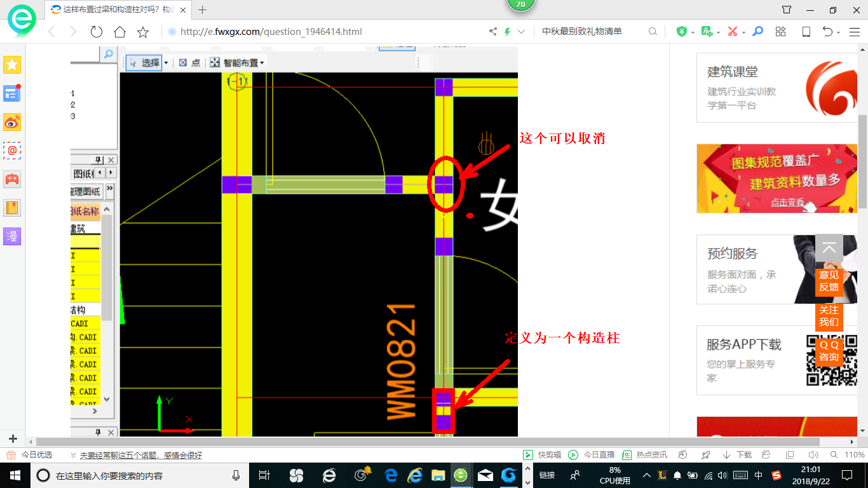Click the vertical page scrollbar
This screenshot has width=868, height=488.
[862, 161]
